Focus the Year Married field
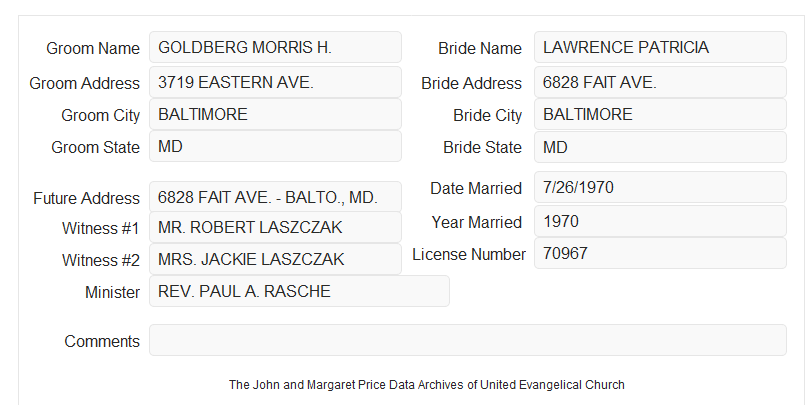This screenshot has width=805, height=405. coord(660,221)
